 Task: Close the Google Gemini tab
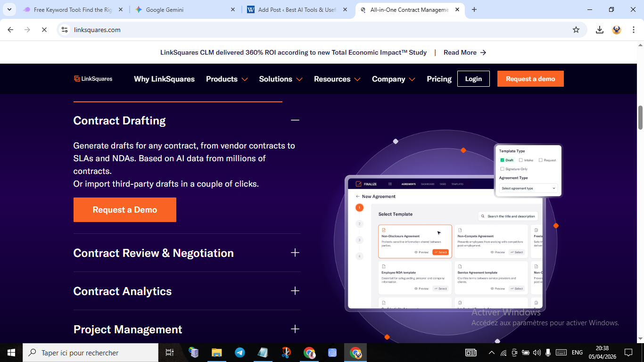tap(233, 9)
